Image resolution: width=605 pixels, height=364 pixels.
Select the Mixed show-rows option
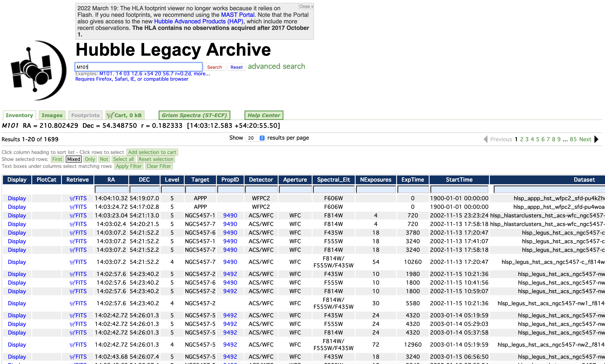tap(74, 159)
